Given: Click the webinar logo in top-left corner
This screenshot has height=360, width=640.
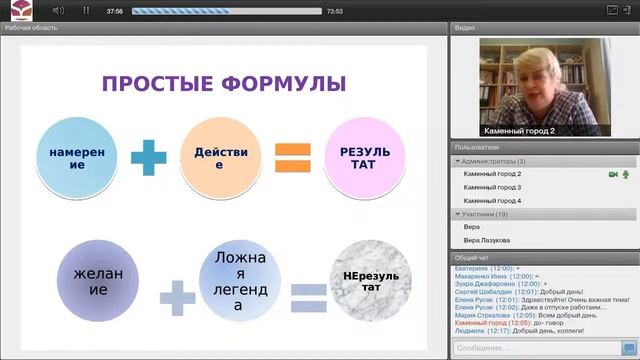Looking at the screenshot, I should (x=21, y=10).
